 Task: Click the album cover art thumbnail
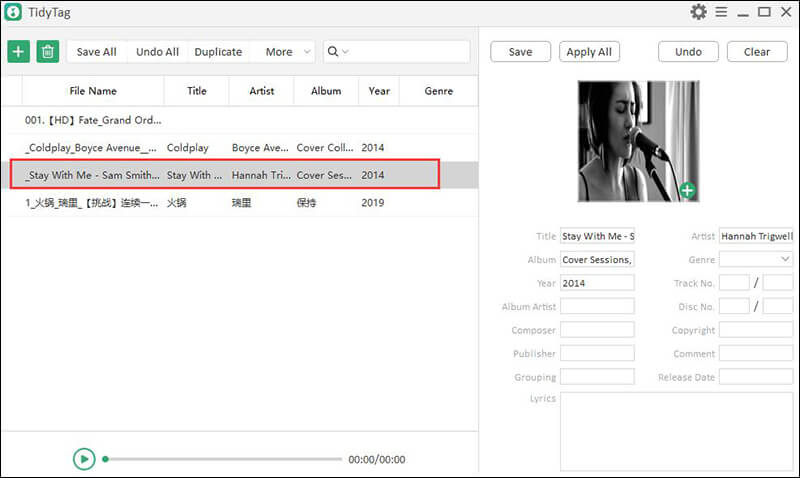pos(638,141)
